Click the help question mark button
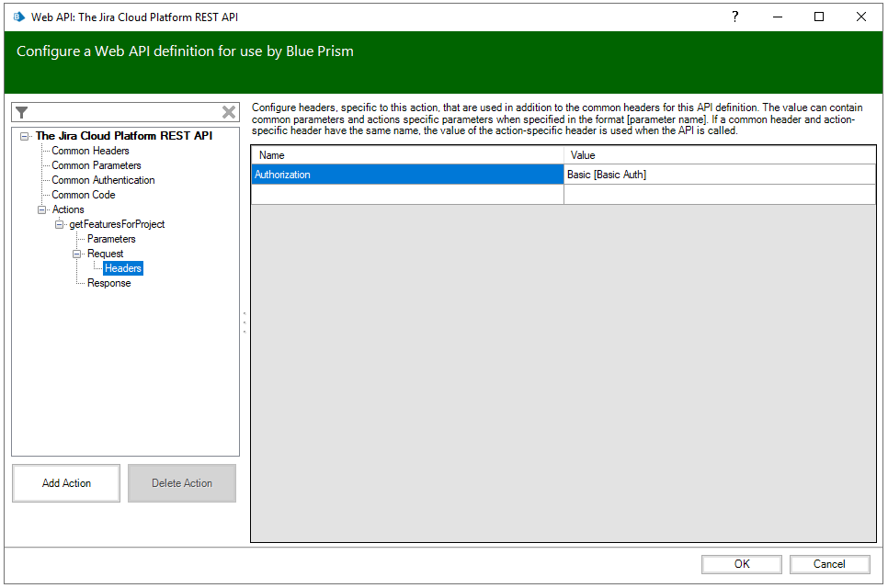 [734, 17]
